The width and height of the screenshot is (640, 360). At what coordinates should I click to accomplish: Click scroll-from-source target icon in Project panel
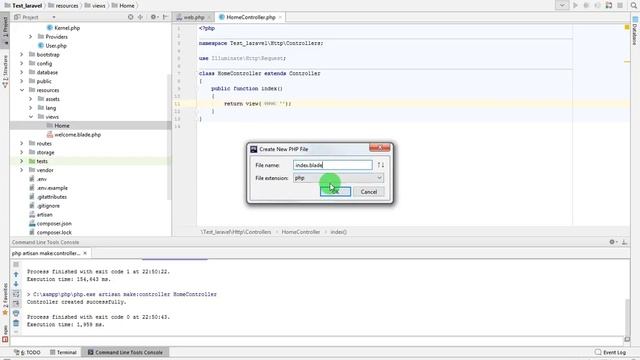pos(131,17)
